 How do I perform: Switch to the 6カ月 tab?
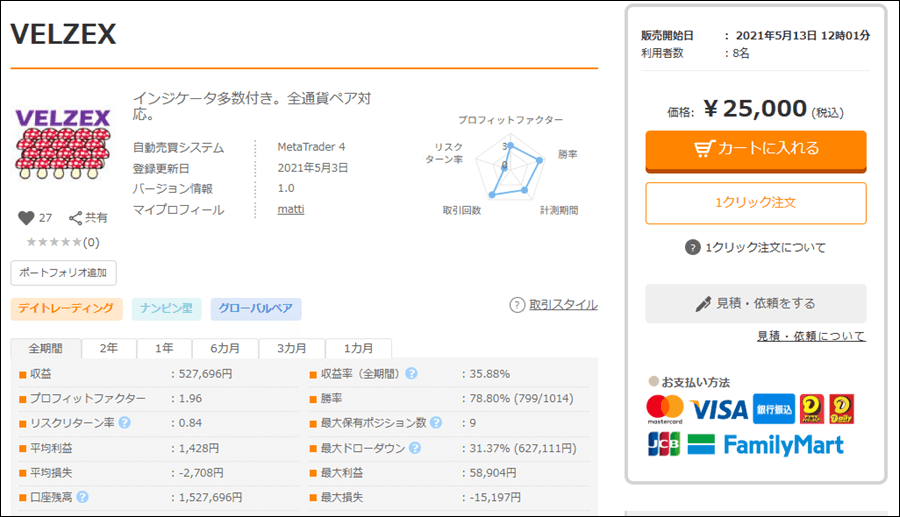coord(225,348)
